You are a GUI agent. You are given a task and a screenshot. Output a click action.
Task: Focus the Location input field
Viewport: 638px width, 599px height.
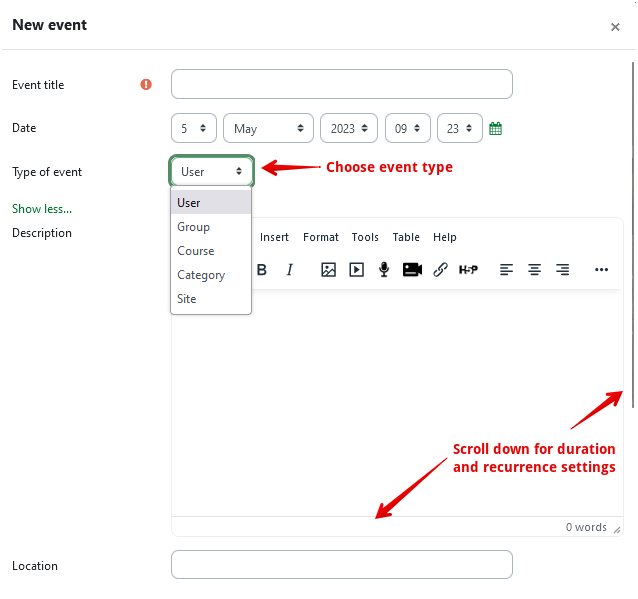pos(342,565)
